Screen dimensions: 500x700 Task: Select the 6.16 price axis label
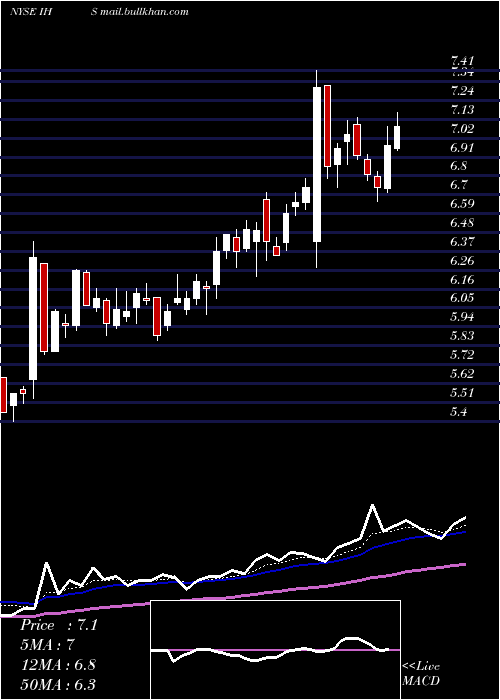462,279
